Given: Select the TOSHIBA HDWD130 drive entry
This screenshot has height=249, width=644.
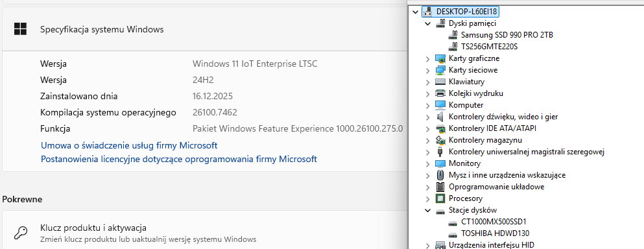Looking at the screenshot, I should (x=495, y=233).
